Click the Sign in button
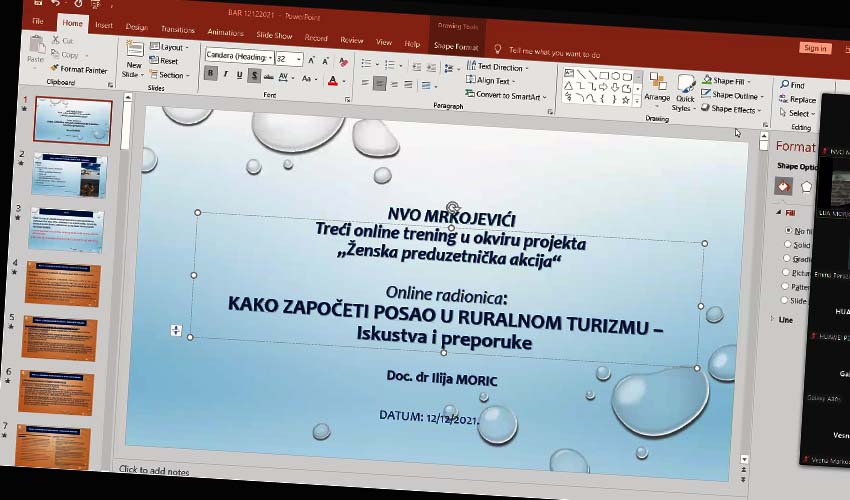Viewport: 850px width, 500px height. click(x=815, y=48)
